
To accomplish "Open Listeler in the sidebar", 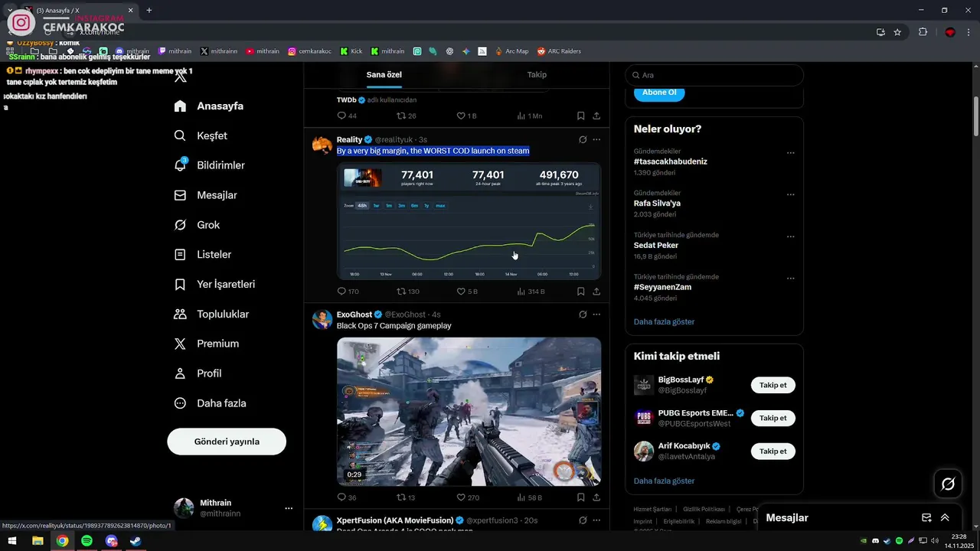I will (202, 254).
